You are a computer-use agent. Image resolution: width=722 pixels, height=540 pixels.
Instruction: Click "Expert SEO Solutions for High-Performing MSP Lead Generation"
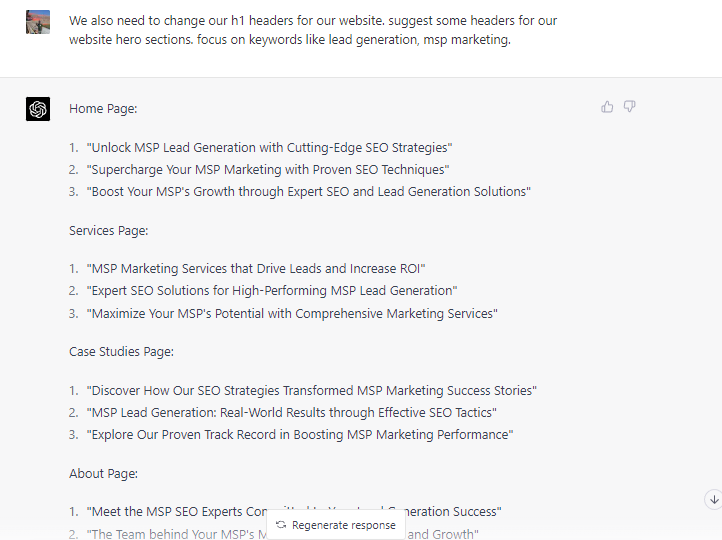pyautogui.click(x=272, y=291)
